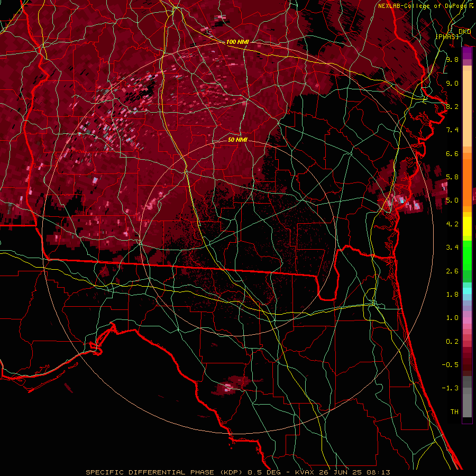Pick the purple top band on the color bar
Viewport: 476px width, 476px height.
[x=467, y=53]
